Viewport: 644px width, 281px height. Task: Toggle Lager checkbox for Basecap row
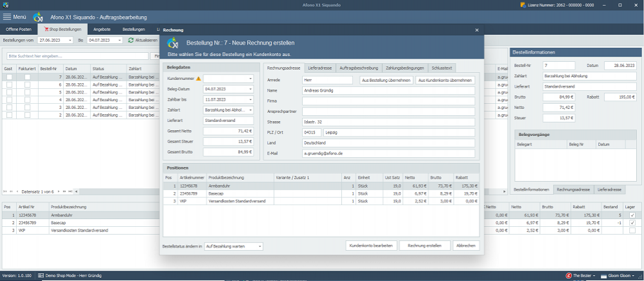632,223
